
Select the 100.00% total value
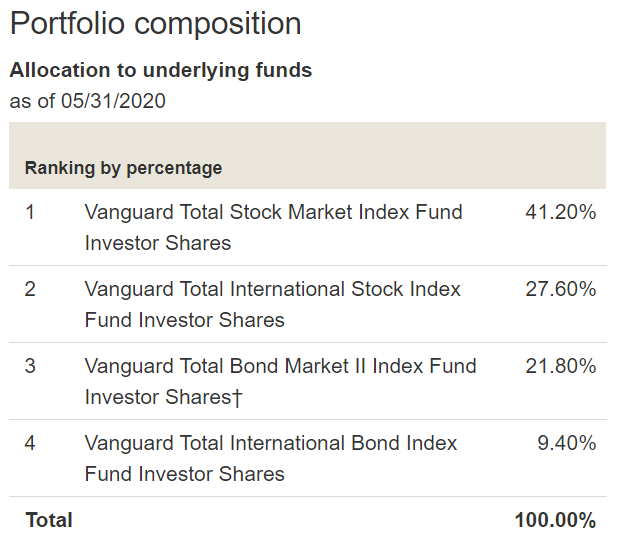click(555, 520)
